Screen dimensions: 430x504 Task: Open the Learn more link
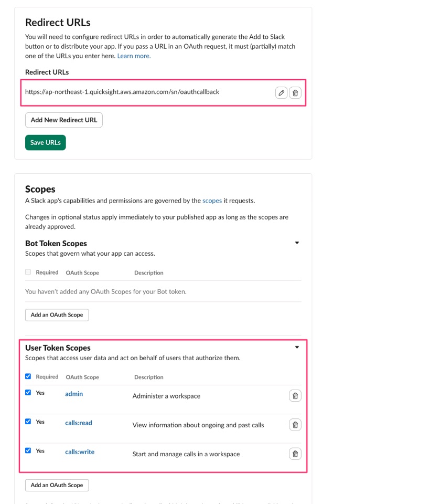click(134, 56)
